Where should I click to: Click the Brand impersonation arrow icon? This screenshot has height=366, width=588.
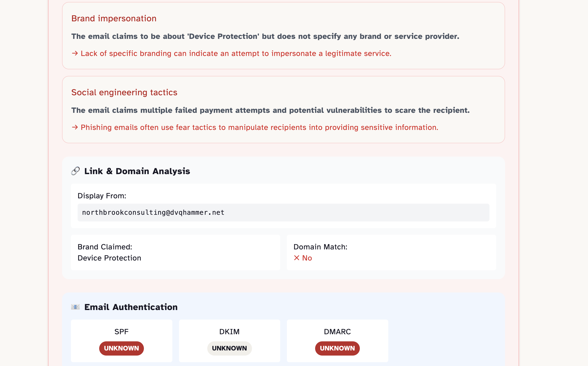[x=75, y=53]
